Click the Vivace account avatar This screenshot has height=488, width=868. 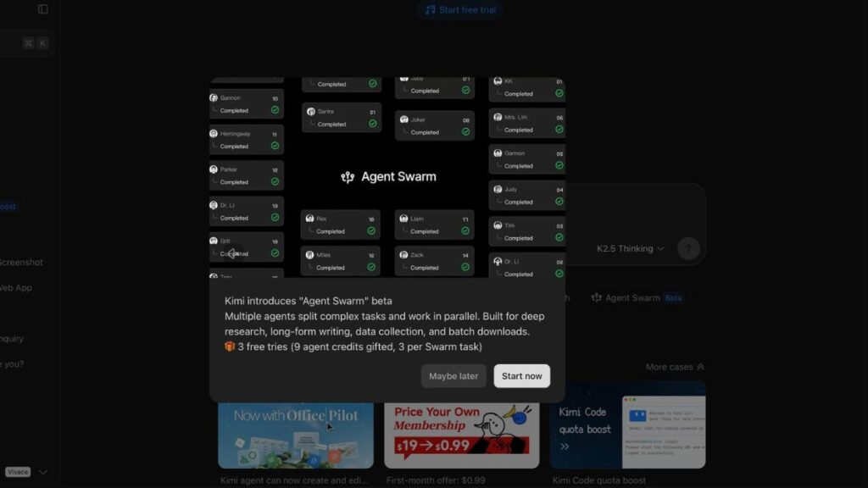[18, 471]
